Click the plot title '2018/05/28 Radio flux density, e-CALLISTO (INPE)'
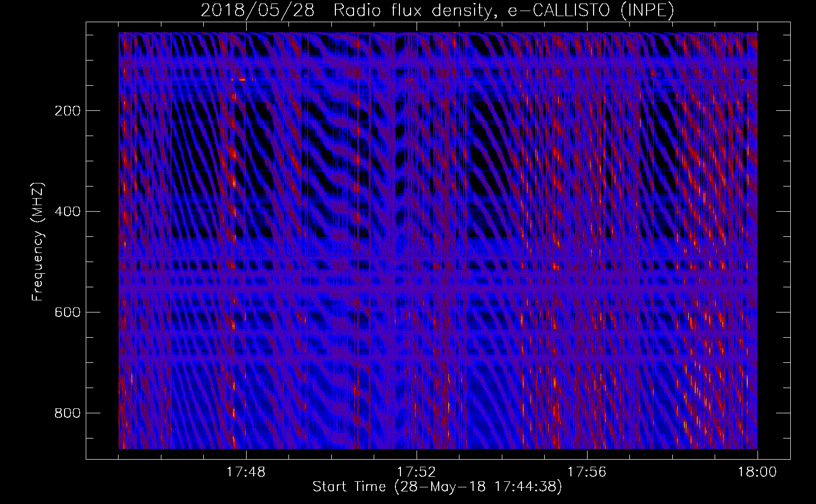 [x=437, y=11]
